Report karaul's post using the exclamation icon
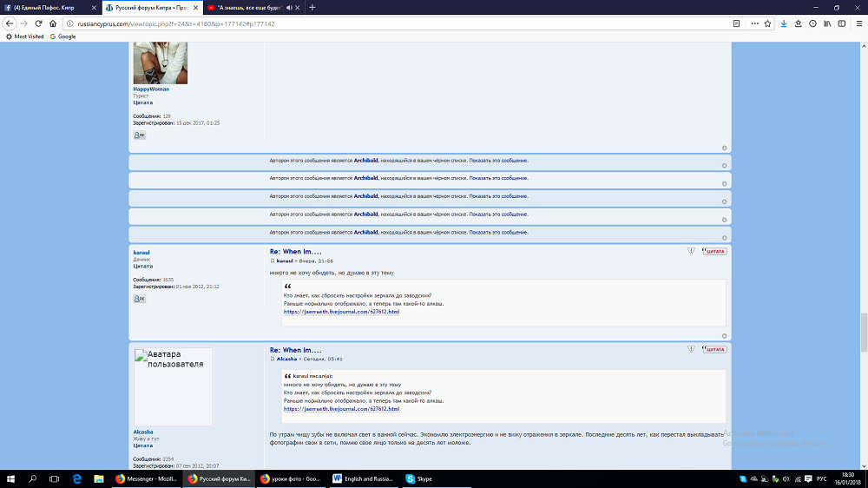868x488 pixels. 691,251
